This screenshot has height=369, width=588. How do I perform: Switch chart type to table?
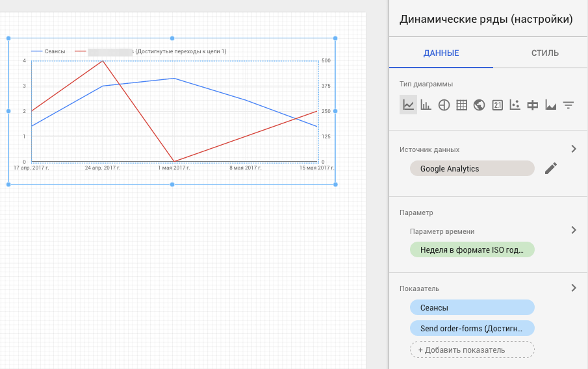462,105
